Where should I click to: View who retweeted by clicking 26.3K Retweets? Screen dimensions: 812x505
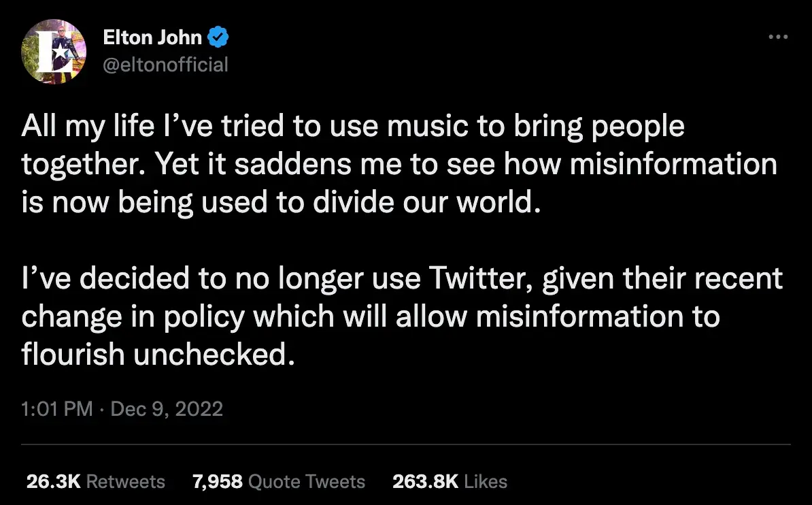[x=94, y=481]
